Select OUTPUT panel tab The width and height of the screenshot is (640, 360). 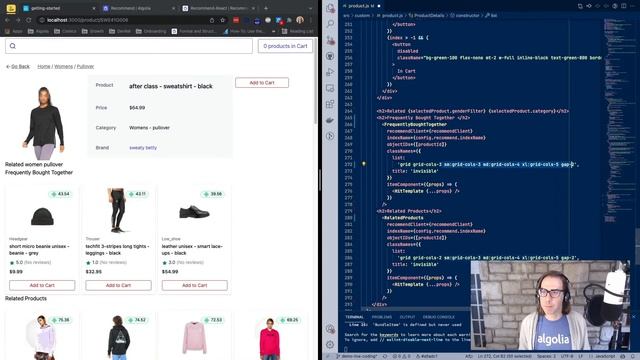[x=407, y=317]
